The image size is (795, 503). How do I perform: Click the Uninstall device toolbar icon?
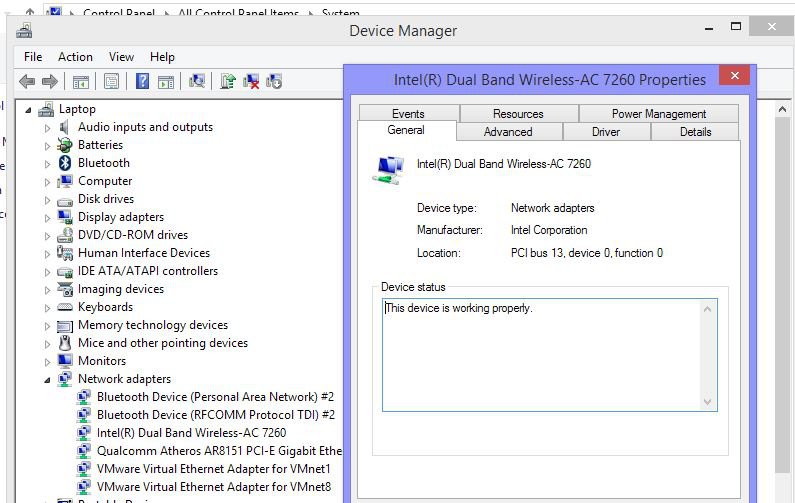(251, 81)
